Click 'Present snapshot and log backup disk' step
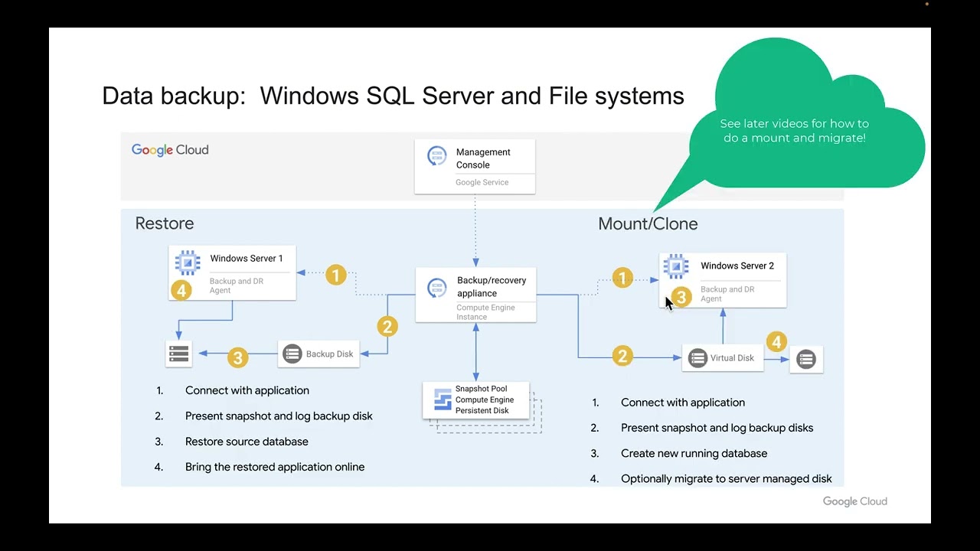The width and height of the screenshot is (980, 551). click(279, 416)
